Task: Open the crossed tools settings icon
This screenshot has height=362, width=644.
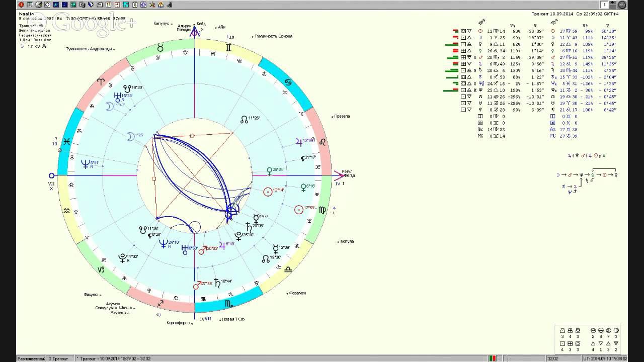Action: click(152, 5)
